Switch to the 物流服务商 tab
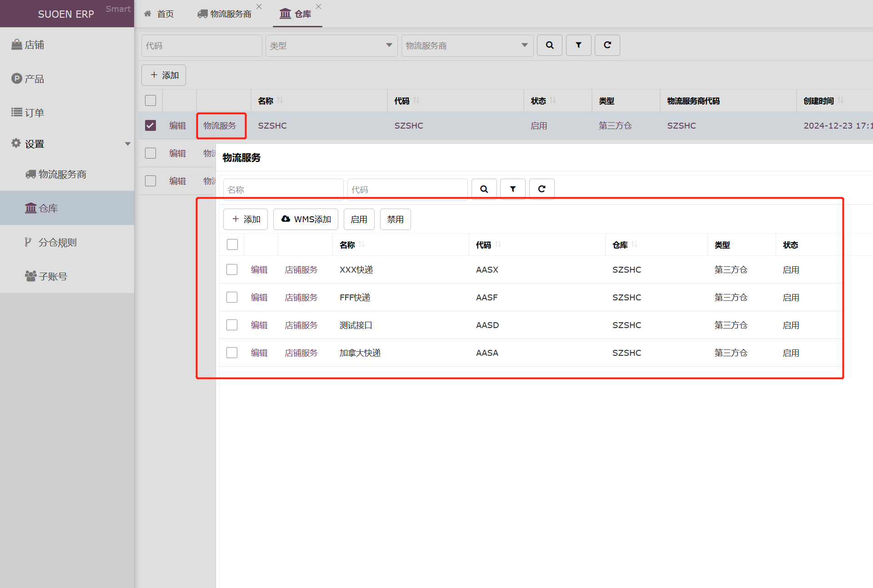873x588 pixels. pyautogui.click(x=225, y=14)
